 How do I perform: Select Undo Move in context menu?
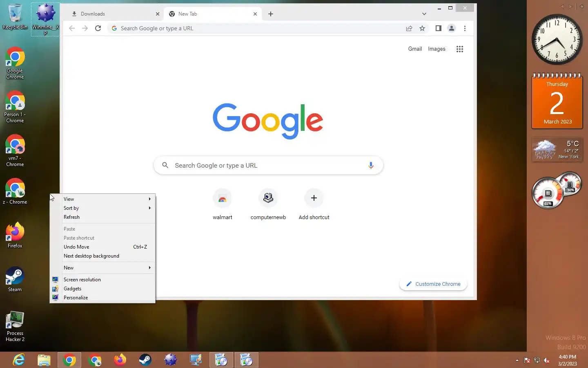click(102, 247)
